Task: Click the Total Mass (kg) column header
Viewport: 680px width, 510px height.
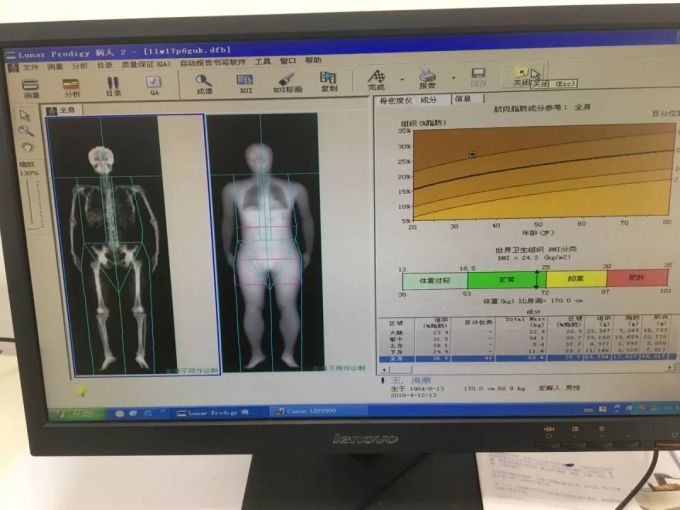Action: coord(525,322)
